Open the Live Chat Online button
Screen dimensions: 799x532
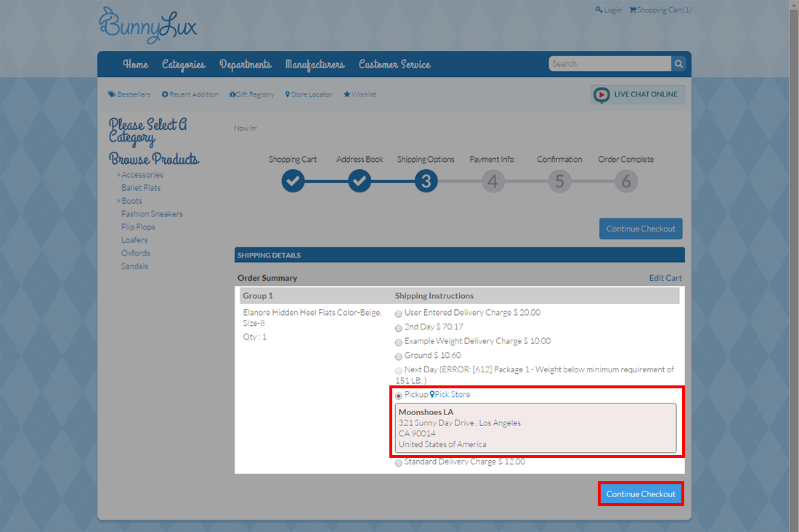pyautogui.click(x=638, y=94)
